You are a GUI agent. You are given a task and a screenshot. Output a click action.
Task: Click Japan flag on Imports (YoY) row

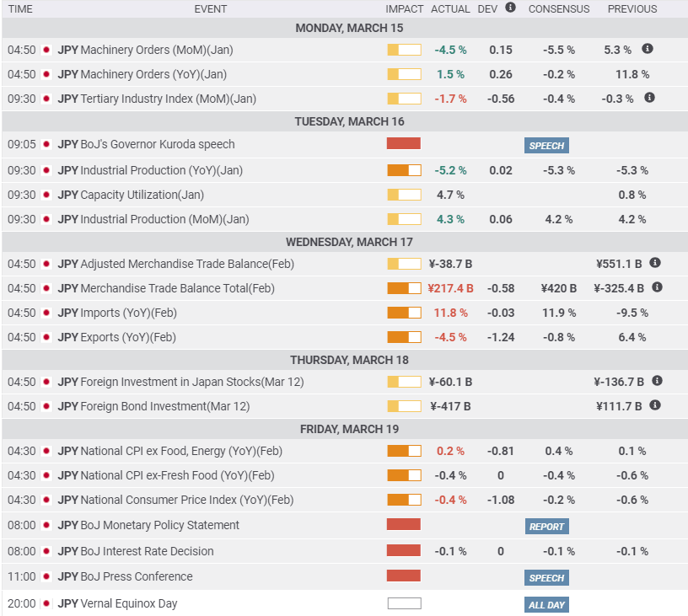click(46, 313)
